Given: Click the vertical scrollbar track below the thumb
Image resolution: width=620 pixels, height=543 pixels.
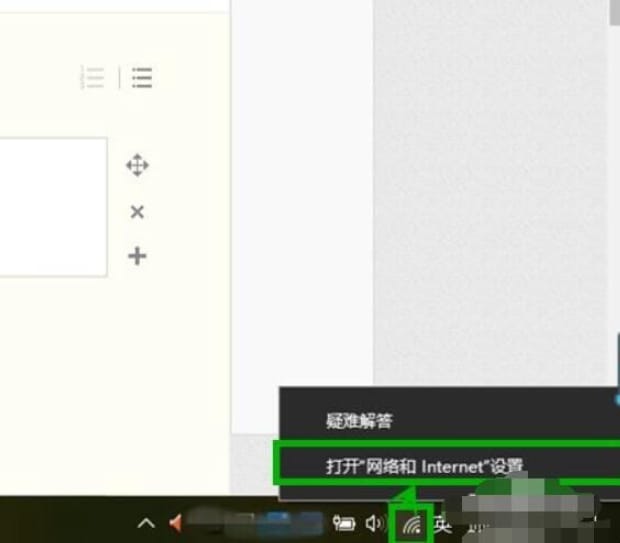Looking at the screenshot, I should coord(614,200).
